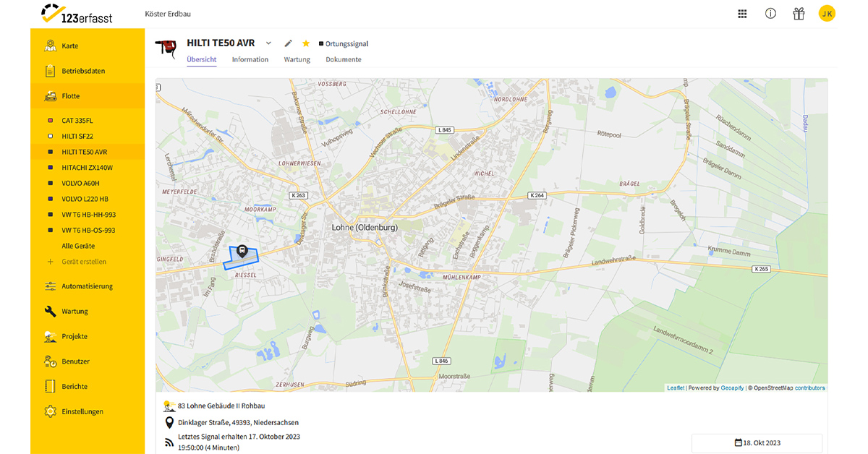
Task: Click Alle Geräte link
Action: [x=78, y=246]
